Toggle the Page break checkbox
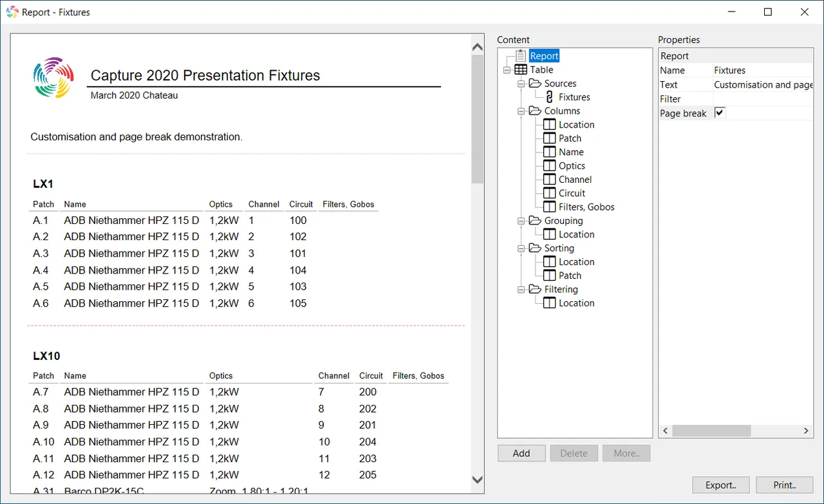The image size is (824, 504). point(720,113)
